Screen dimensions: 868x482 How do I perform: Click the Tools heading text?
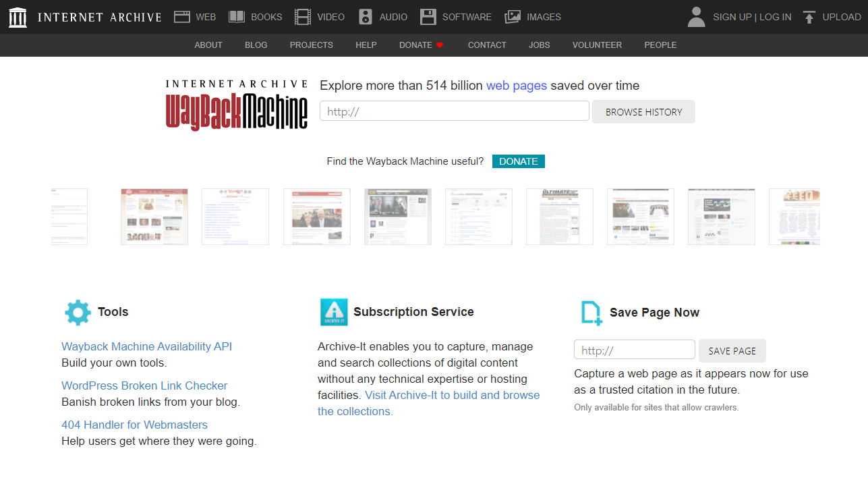(113, 312)
